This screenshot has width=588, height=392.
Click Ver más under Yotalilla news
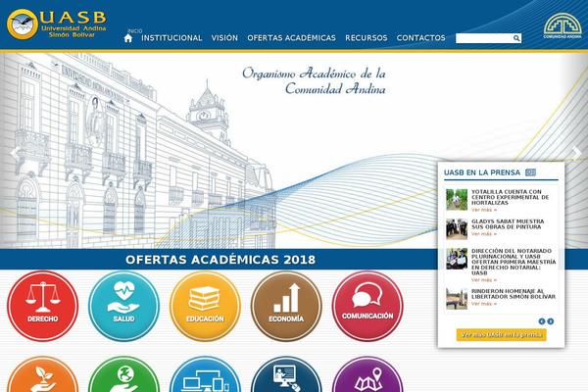click(x=484, y=210)
